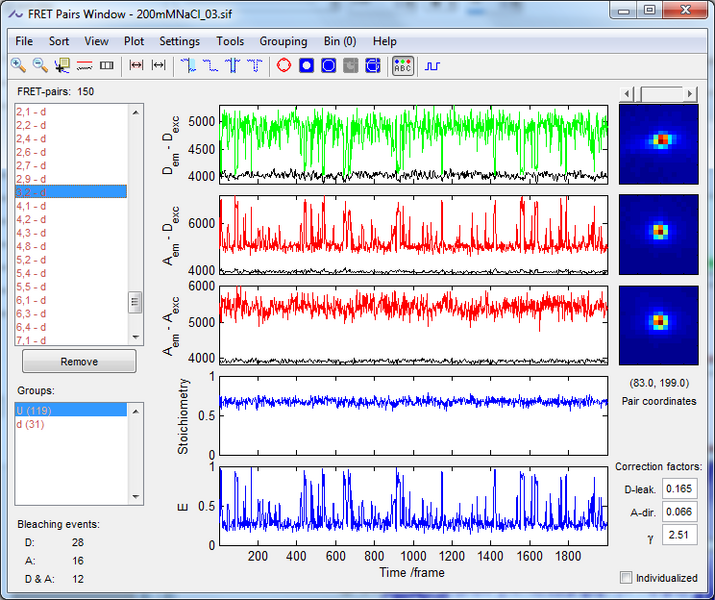Click the blue square-wave icon in toolbar
Screen dimensions: 715x600
pyautogui.click(x=432, y=66)
